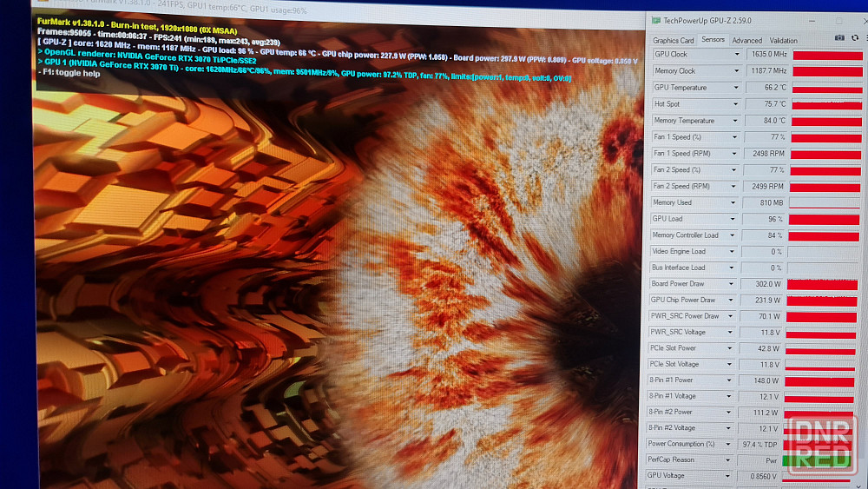
Task: Open the Graphics Card tab in GPU-Z
Action: (674, 41)
